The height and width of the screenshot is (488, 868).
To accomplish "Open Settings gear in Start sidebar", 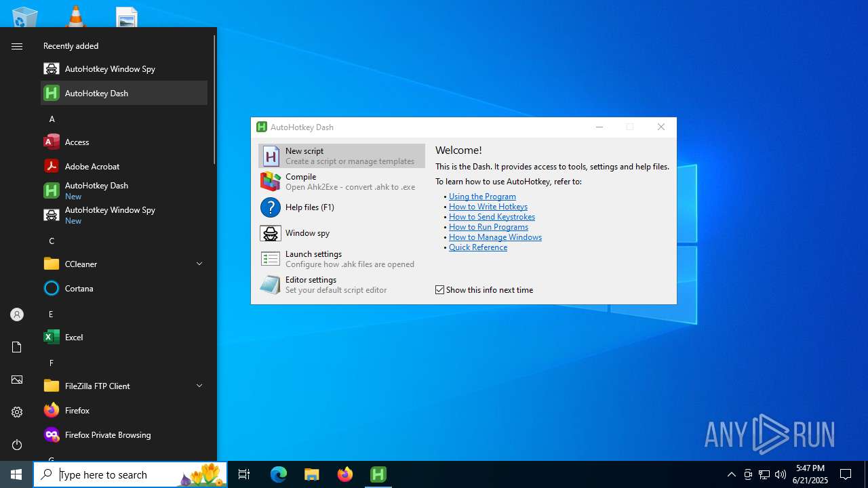I will click(17, 412).
